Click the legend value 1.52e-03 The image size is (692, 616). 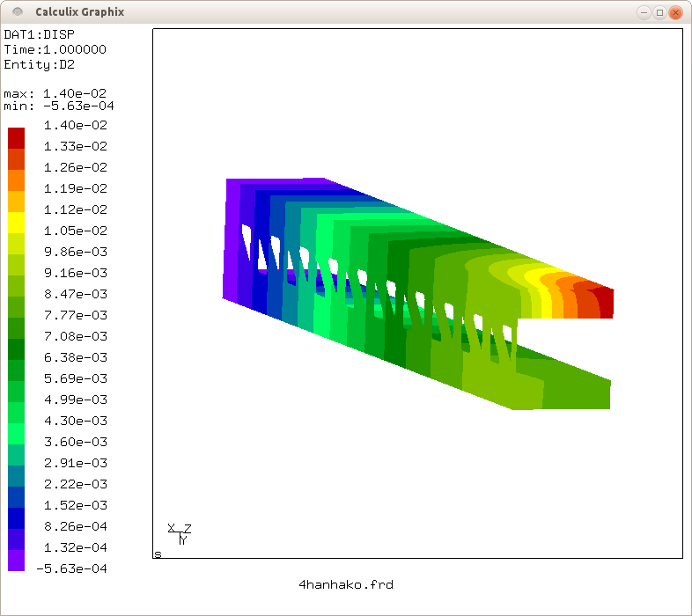[76, 505]
